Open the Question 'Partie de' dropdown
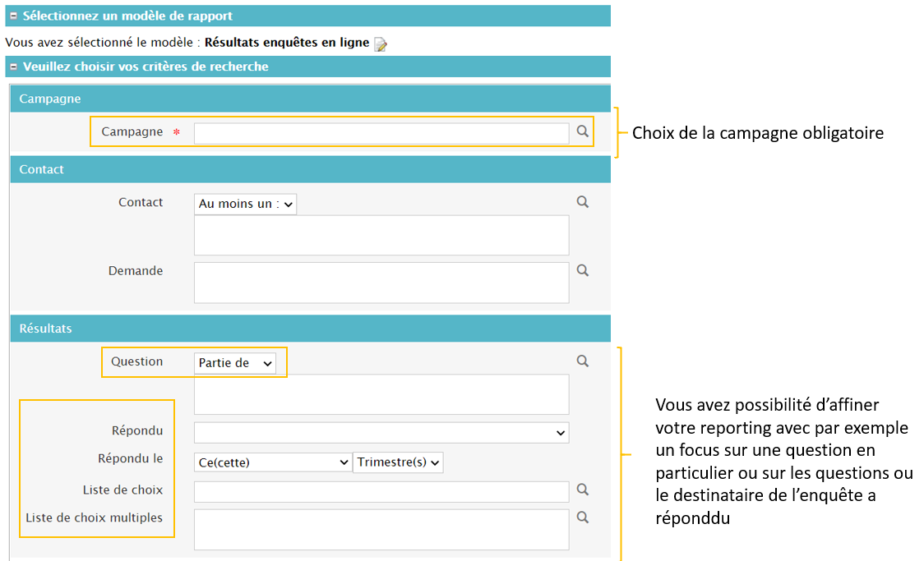924x561 pixels. pyautogui.click(x=235, y=362)
